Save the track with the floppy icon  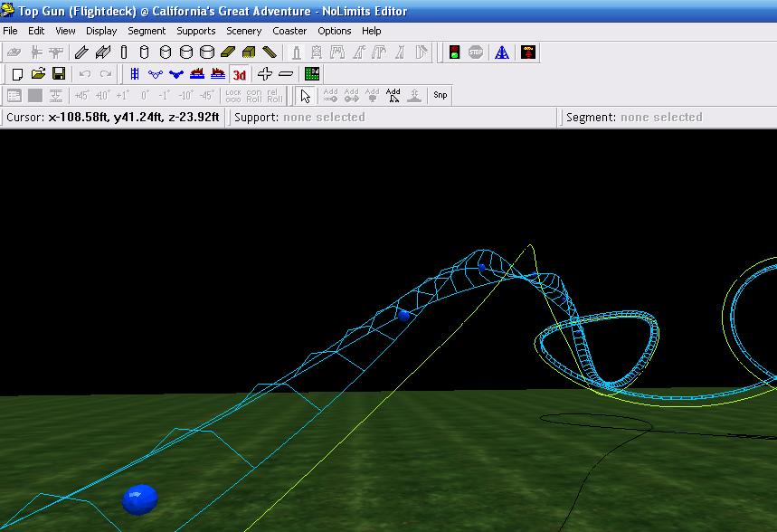click(59, 74)
